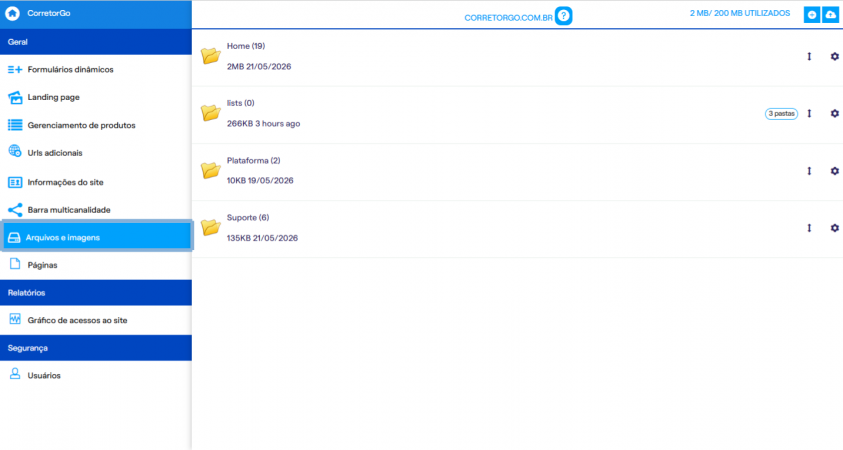Click the CORRETORGO.COM.BR link
This screenshot has height=450, width=843.
point(508,18)
